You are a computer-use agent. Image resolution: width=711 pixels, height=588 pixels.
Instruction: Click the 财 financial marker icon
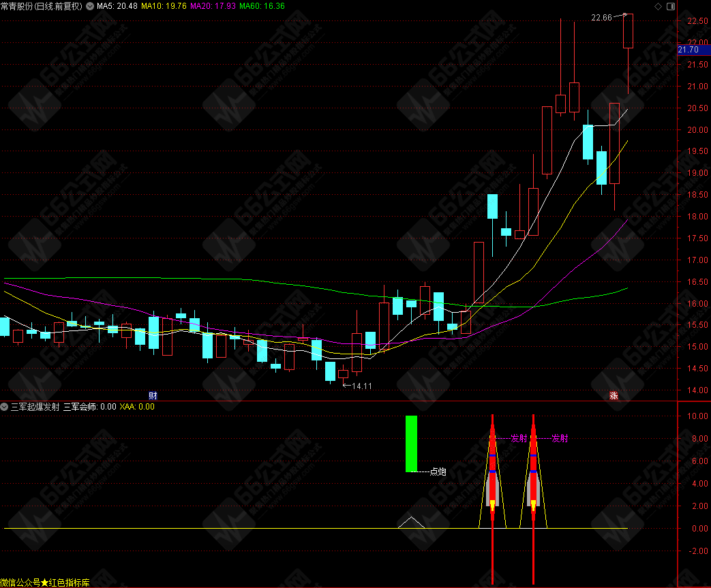coord(153,395)
